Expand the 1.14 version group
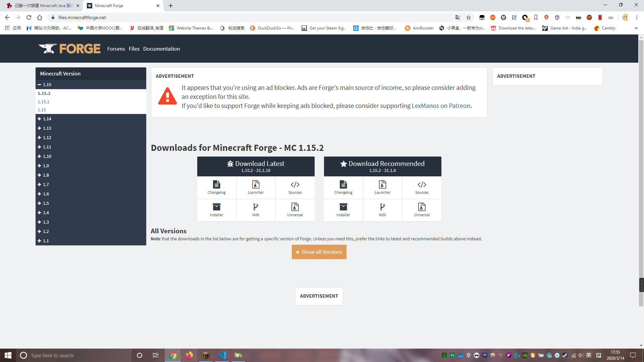 tap(91, 119)
